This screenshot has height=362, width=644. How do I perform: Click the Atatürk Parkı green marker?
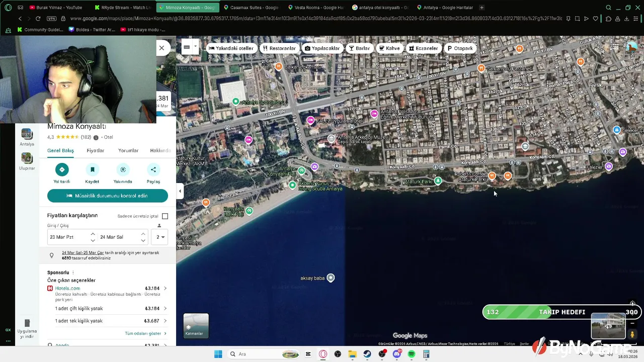[438, 180]
